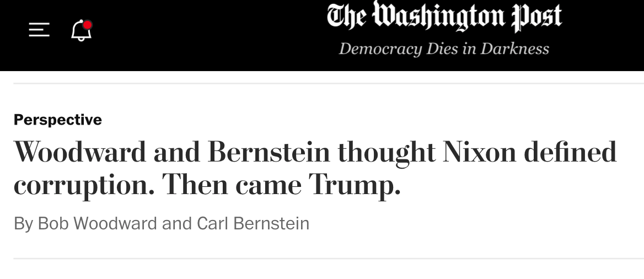Click the word "By" in the byline
The image size is (644, 279).
click(24, 223)
